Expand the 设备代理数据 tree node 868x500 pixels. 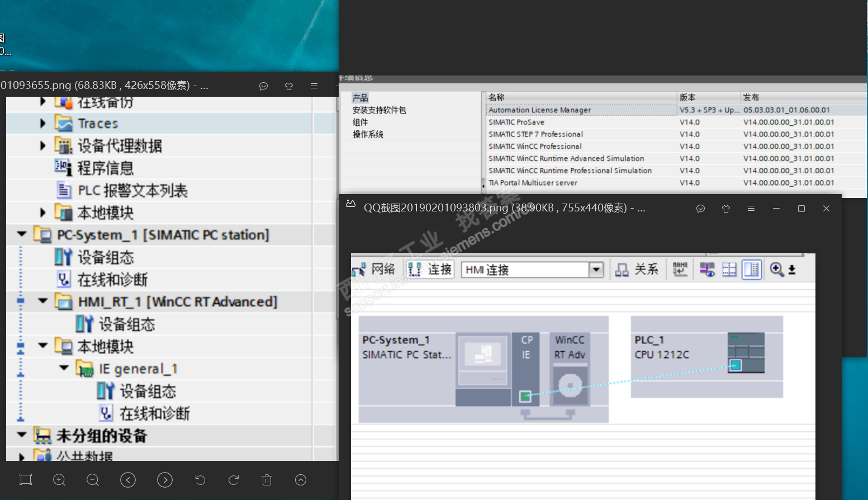42,145
